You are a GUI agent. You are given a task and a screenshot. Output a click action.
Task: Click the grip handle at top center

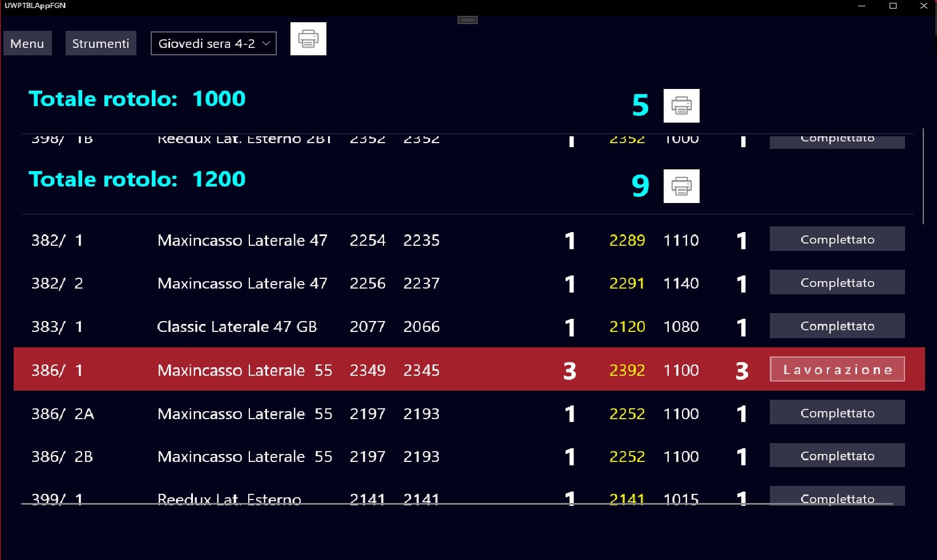point(467,20)
